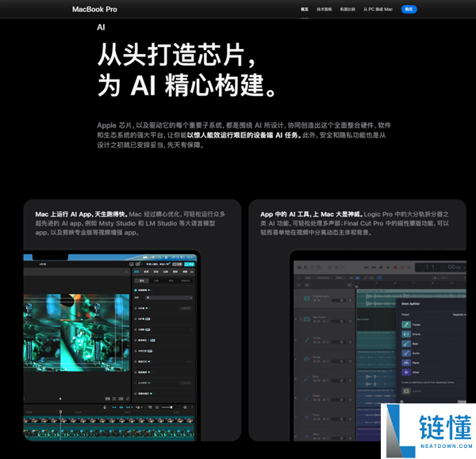Open the Preset dropdown in Stem Splitter
The height and width of the screenshot is (459, 476).
[459, 314]
